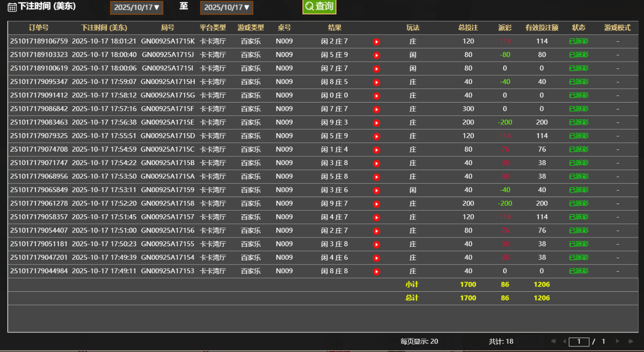Image resolution: width=644 pixels, height=352 pixels.
Task: Jump to the first page
Action: coord(553,341)
